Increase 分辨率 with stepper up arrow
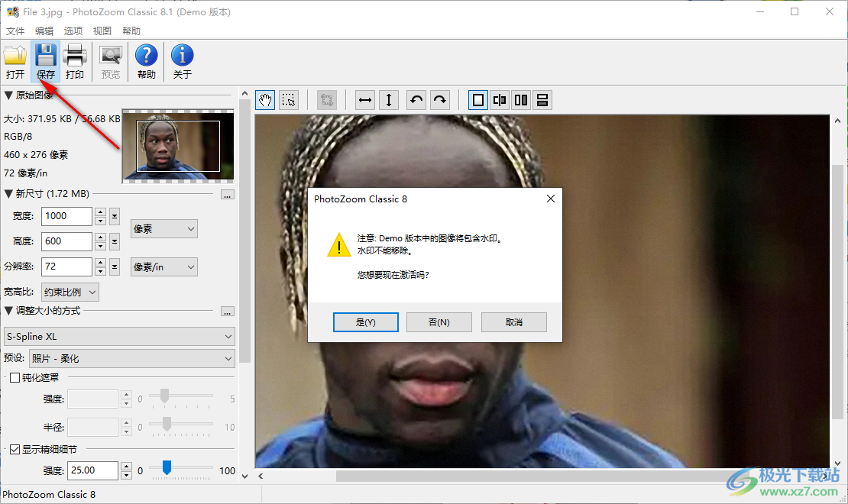This screenshot has height=504, width=848. pyautogui.click(x=100, y=262)
